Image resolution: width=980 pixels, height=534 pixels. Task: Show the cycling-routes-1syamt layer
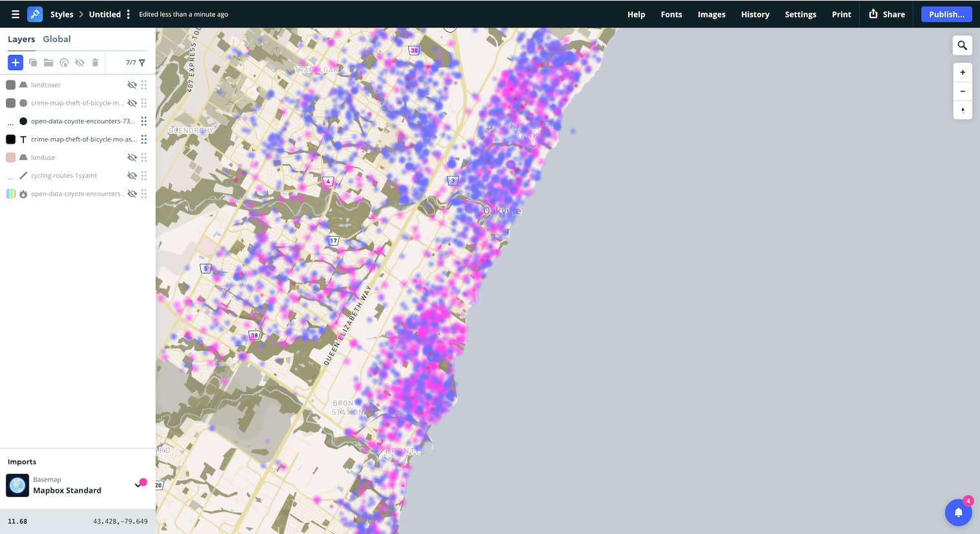(x=132, y=175)
